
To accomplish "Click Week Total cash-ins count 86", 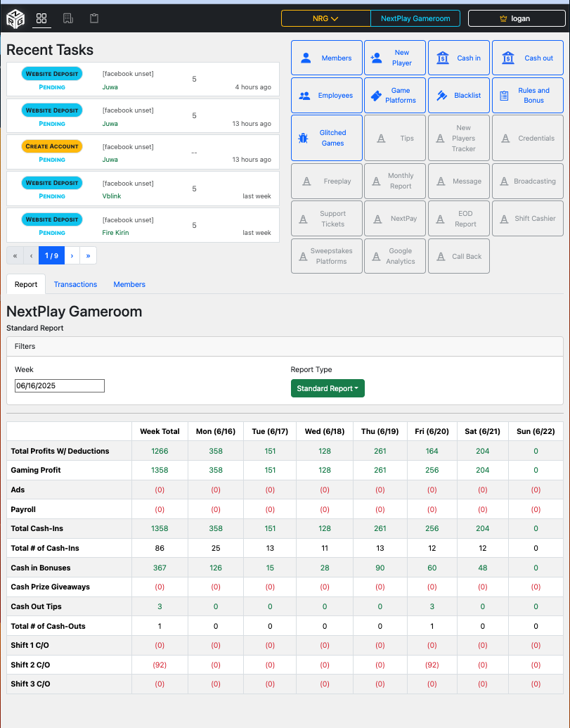I will pos(160,548).
